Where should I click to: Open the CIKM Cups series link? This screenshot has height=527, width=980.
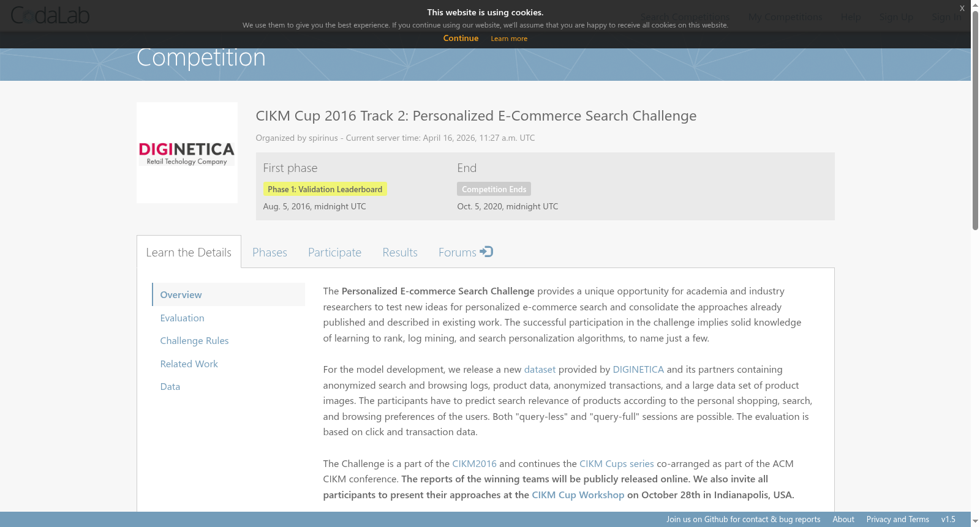617,463
